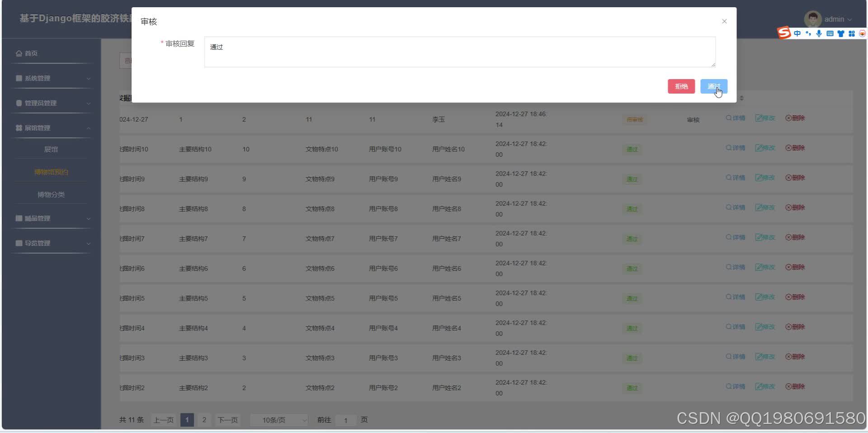This screenshot has width=868, height=433.
Task: Click the 用户账号8 cell
Action: pyautogui.click(x=383, y=209)
